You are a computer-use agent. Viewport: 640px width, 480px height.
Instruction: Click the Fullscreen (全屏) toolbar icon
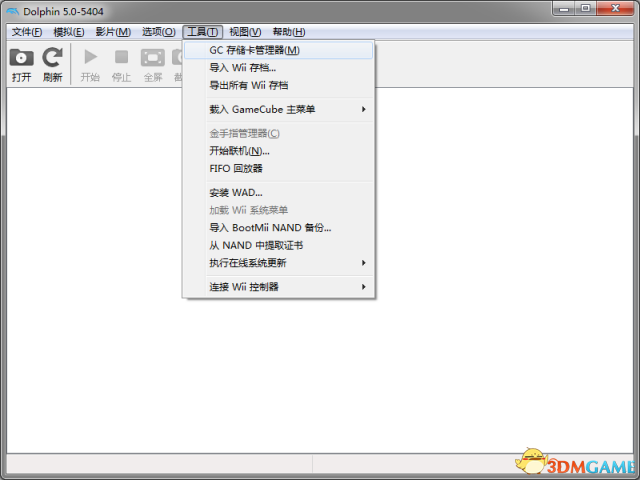click(x=153, y=58)
